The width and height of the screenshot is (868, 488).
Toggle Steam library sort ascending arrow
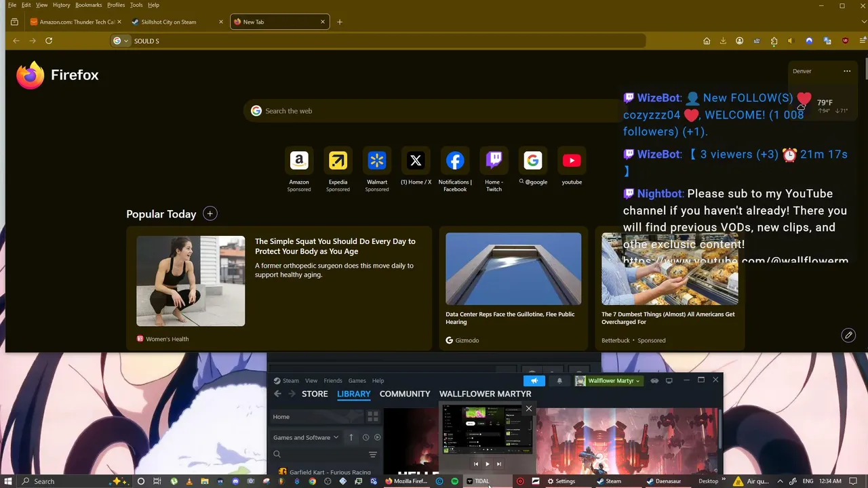point(351,437)
